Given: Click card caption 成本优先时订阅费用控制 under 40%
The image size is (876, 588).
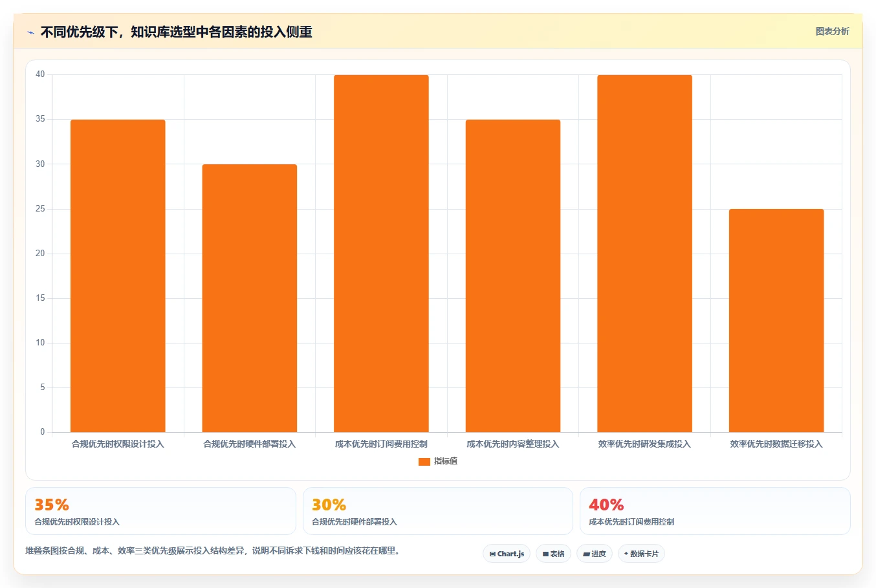Looking at the screenshot, I should tap(631, 521).
